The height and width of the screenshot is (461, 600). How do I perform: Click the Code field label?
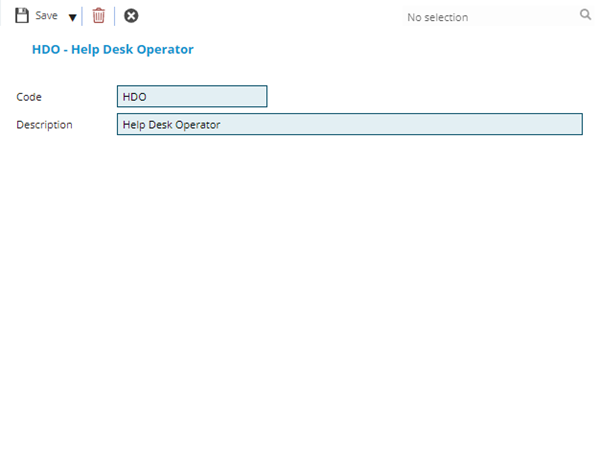tap(29, 97)
